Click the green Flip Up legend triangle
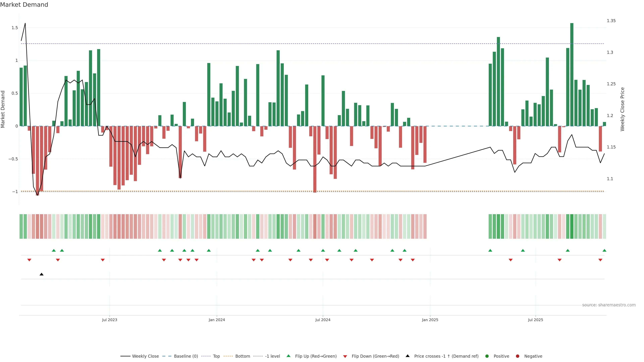Screen dimensions: 644x362 coord(288,356)
